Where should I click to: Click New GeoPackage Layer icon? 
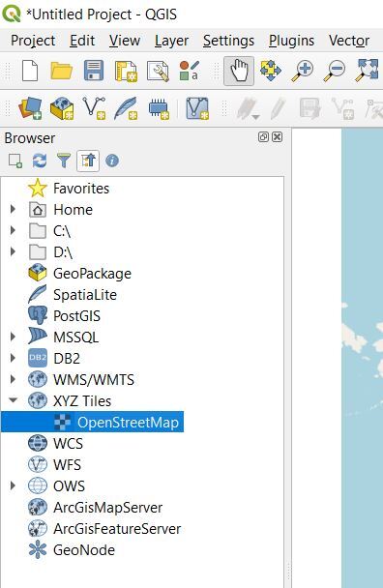click(62, 108)
